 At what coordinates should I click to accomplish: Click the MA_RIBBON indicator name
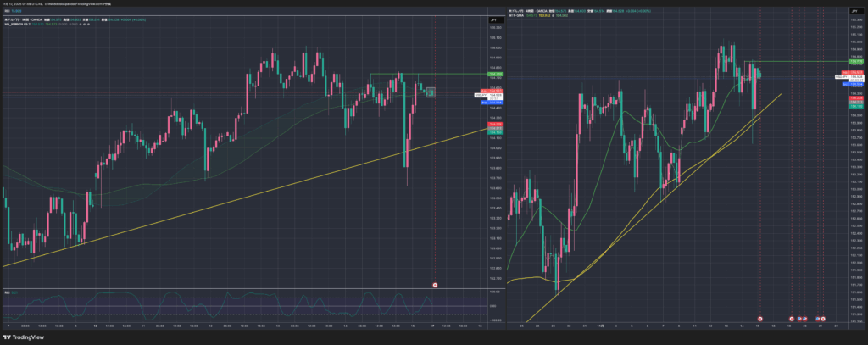(19, 22)
